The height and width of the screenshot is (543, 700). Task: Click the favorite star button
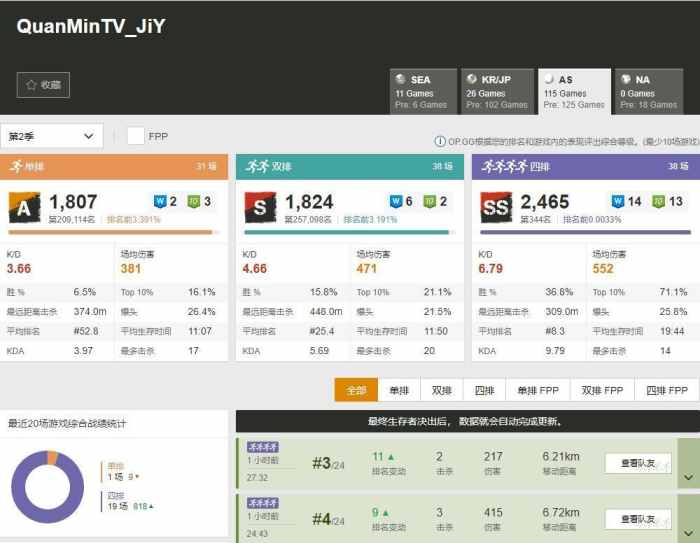[x=43, y=85]
